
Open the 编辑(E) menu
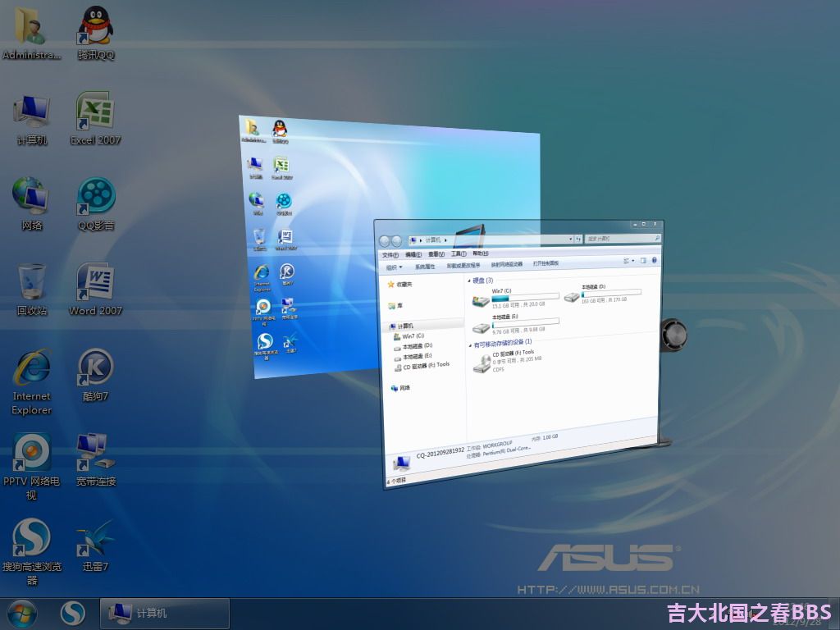(413, 254)
